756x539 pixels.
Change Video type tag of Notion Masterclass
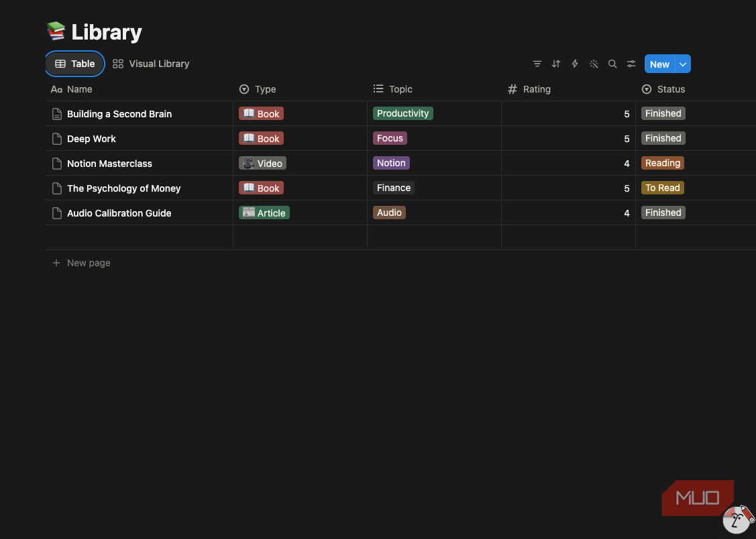pos(262,164)
